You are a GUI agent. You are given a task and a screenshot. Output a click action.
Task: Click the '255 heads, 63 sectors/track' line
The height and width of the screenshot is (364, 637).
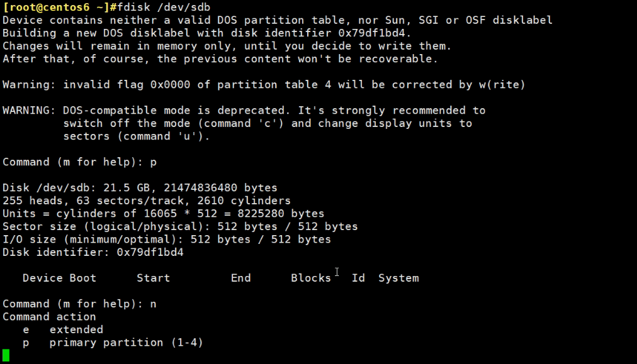(147, 201)
